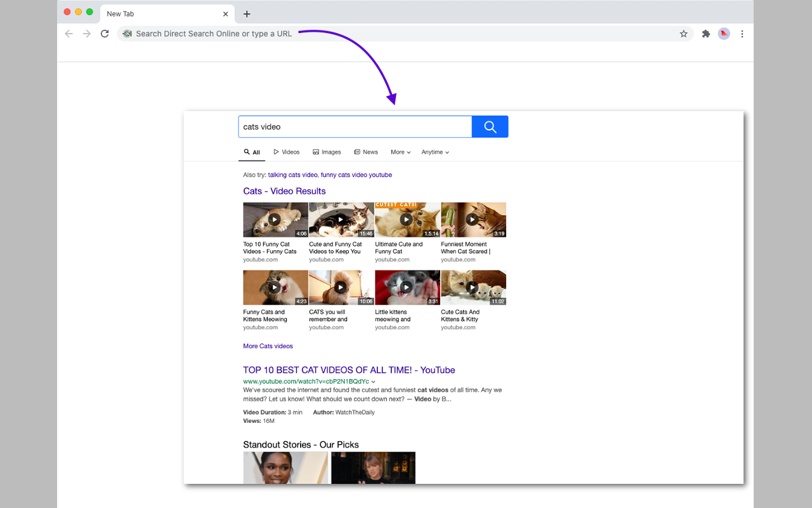Expand the More filter dropdown
The image size is (812, 508).
(x=400, y=152)
